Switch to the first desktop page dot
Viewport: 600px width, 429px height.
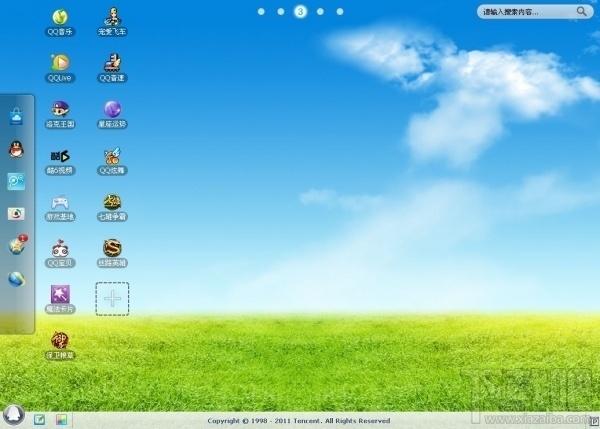pos(261,12)
